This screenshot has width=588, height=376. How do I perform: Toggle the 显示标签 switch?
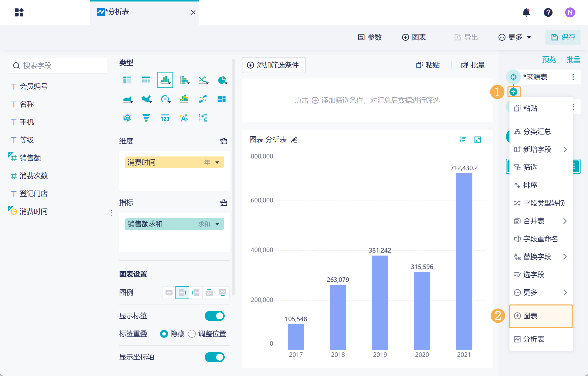pos(214,316)
